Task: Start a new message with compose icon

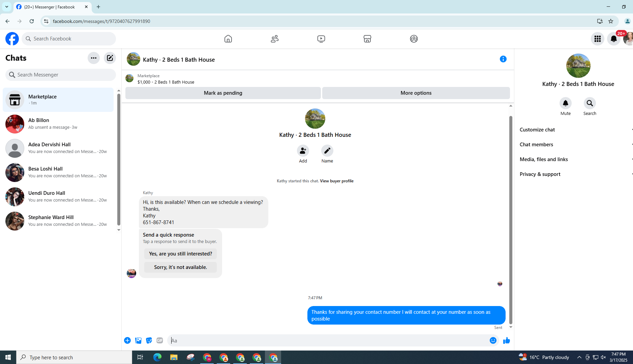Action: (110, 58)
